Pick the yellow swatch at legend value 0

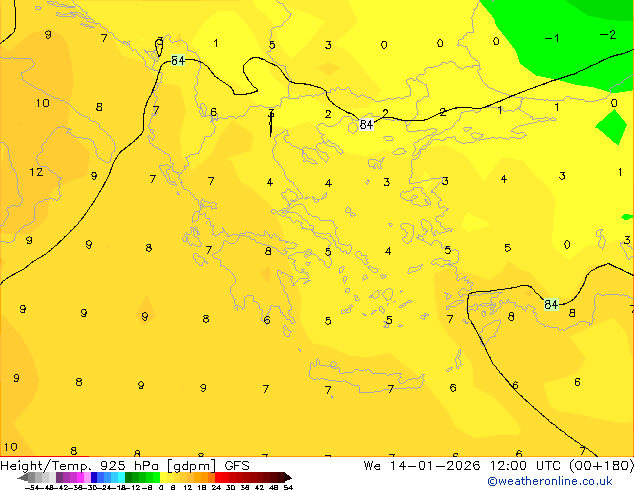tap(163, 477)
